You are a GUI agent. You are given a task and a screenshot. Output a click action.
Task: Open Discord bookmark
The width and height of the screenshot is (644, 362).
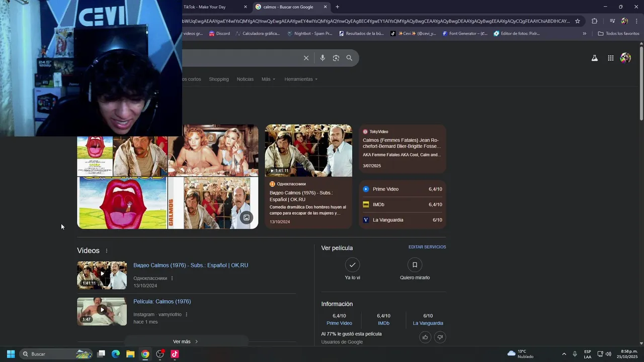(x=219, y=34)
